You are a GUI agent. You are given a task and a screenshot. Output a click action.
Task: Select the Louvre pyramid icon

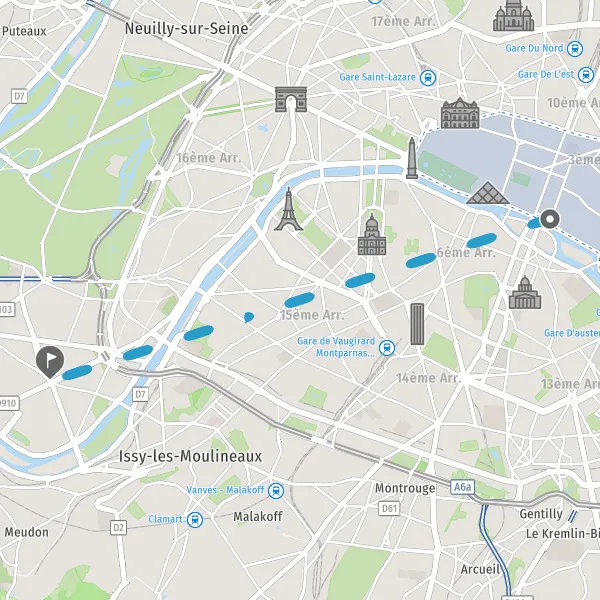pos(488,192)
